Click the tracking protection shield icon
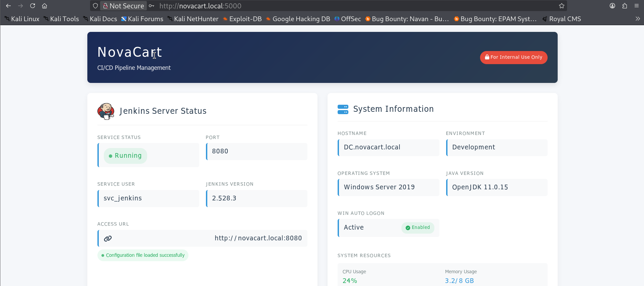 click(95, 6)
